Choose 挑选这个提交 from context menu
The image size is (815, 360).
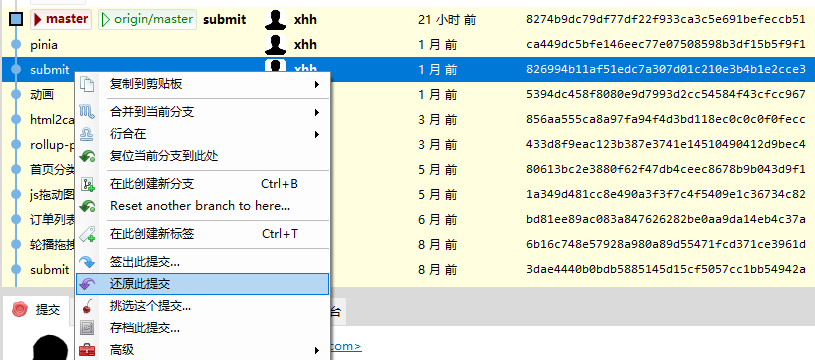(x=203, y=306)
